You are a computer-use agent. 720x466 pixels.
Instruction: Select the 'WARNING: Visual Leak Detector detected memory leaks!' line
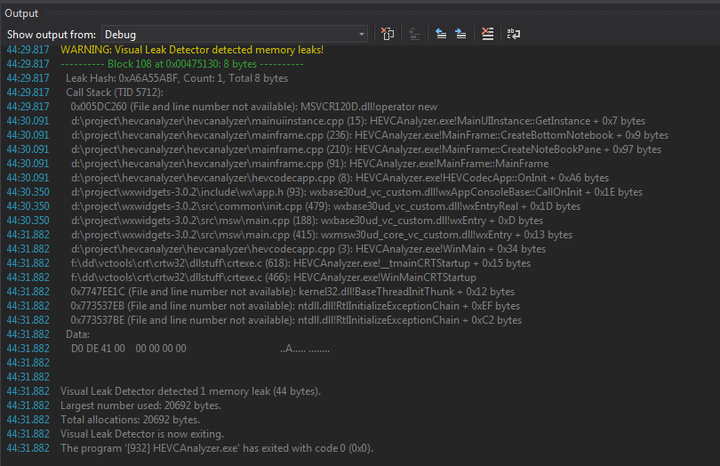coord(192,50)
